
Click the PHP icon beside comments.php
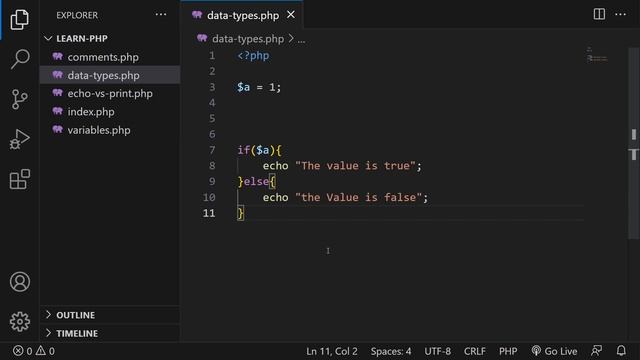[x=58, y=56]
